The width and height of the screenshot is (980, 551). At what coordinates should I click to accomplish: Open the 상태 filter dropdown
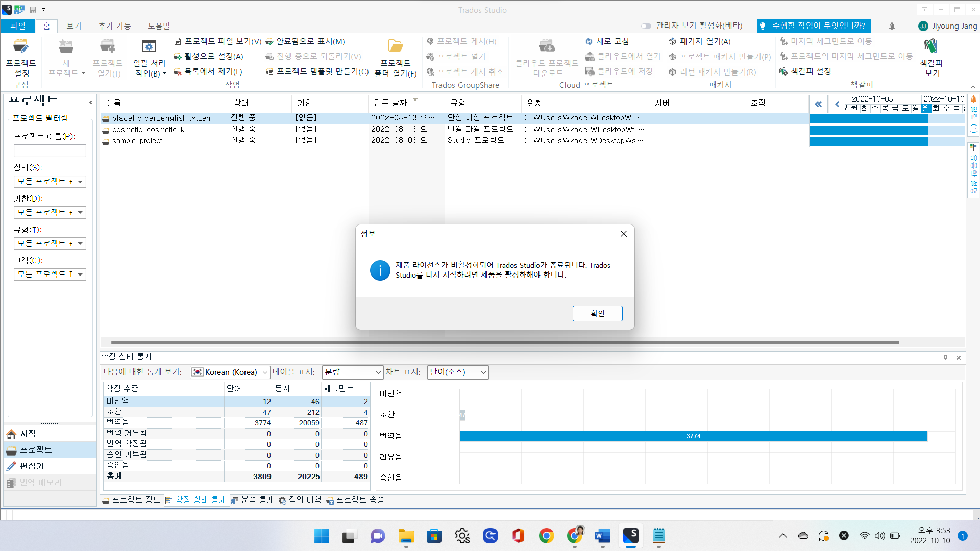tap(50, 182)
